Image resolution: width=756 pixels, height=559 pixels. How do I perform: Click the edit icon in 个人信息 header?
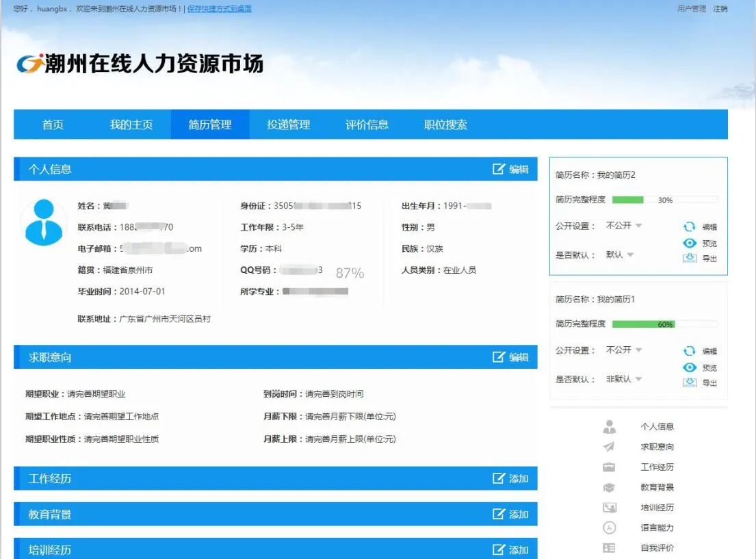click(499, 169)
